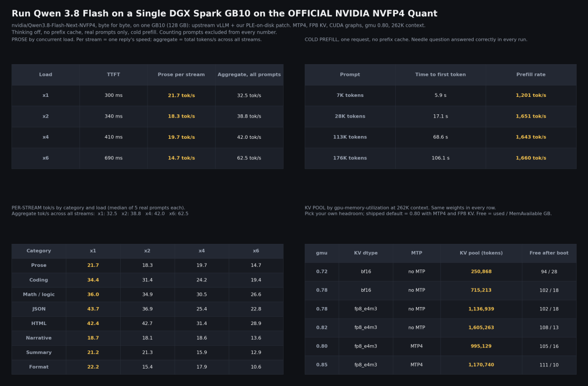Viewport: 588px width, 386px height.
Task: Click the "715,213" KV pool value
Action: [481, 290]
